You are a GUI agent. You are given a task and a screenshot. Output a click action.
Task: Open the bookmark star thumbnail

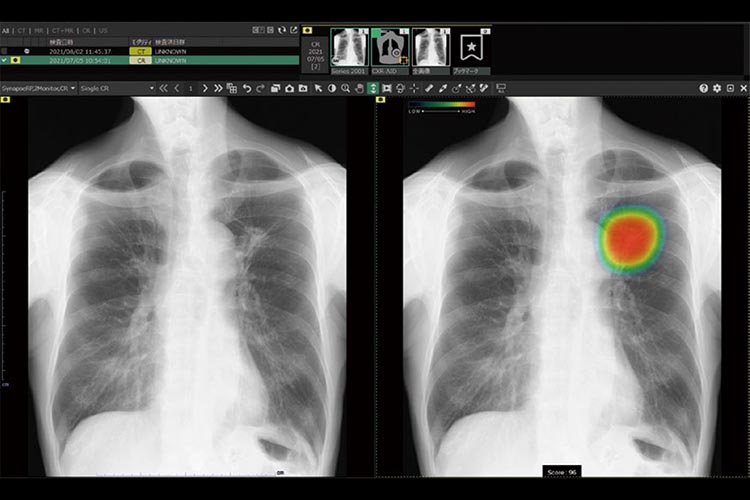(468, 49)
